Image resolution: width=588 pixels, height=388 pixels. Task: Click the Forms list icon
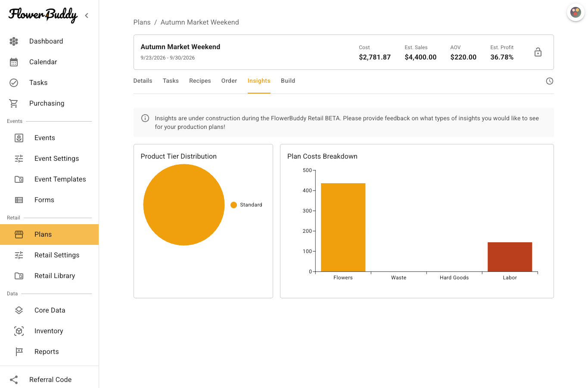point(19,200)
